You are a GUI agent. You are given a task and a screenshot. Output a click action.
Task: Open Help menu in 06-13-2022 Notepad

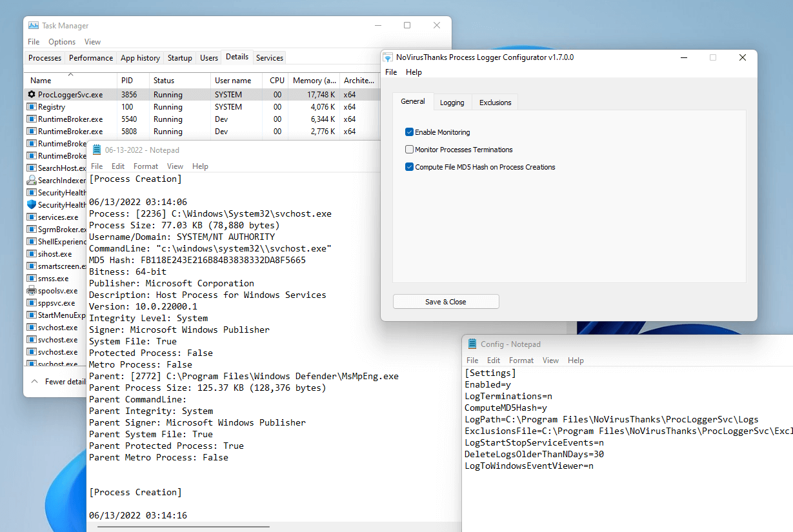pos(200,166)
